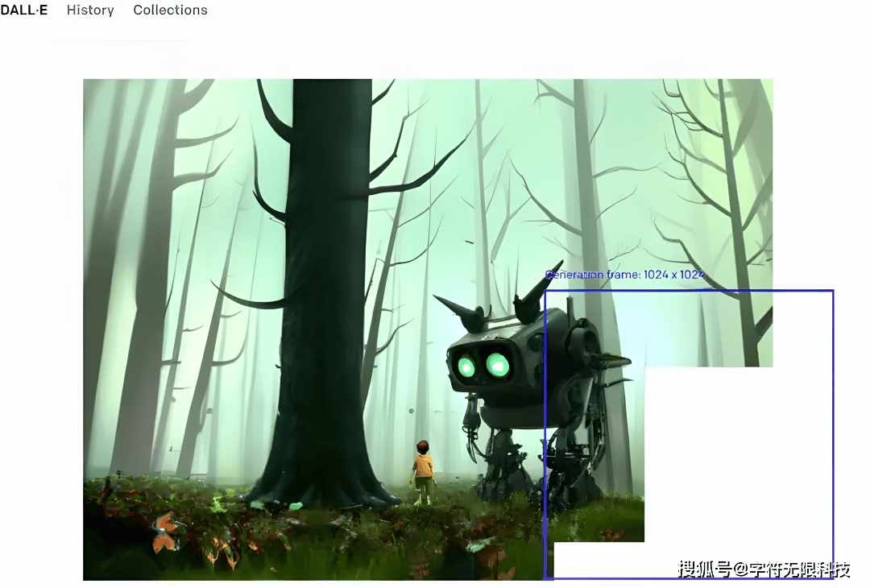
Task: Click the robot's mechanical legs
Action: coord(503,459)
